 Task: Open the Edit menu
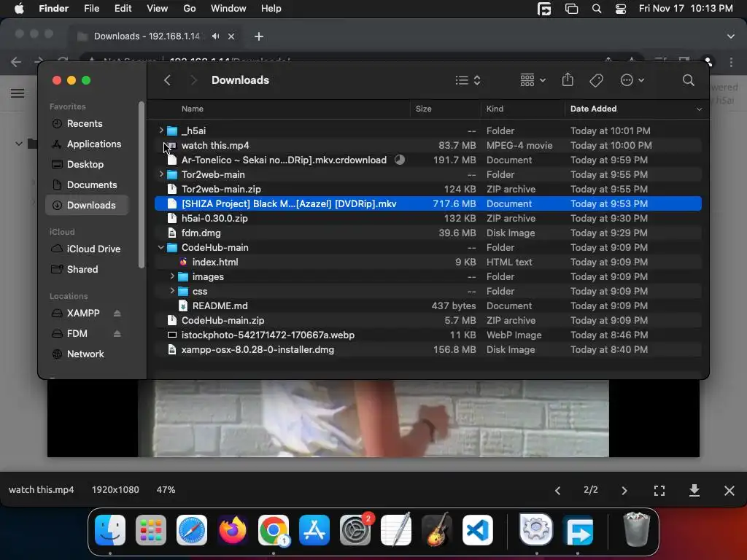123,9
